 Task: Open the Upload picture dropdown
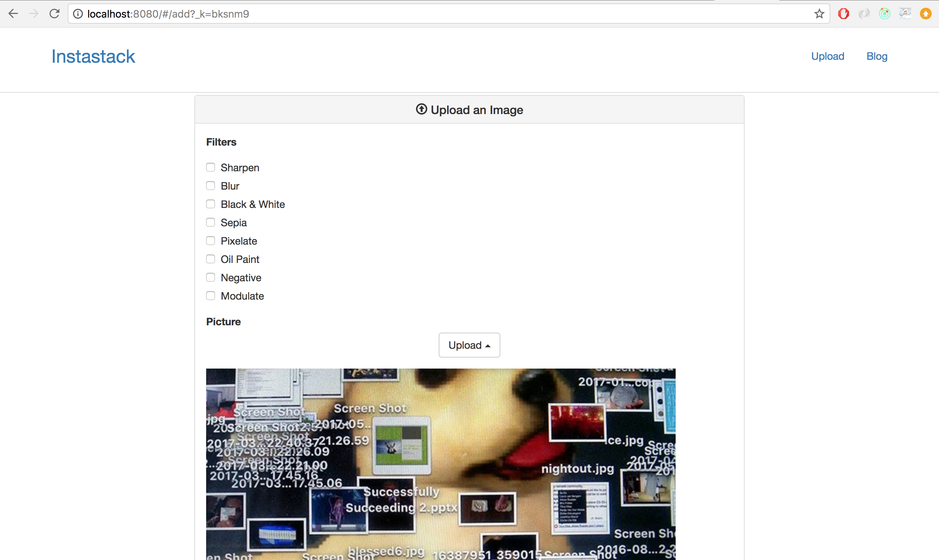click(469, 345)
